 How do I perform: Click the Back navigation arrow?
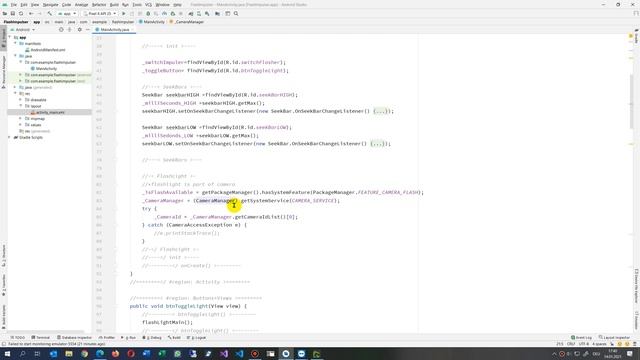click(x=31, y=13)
